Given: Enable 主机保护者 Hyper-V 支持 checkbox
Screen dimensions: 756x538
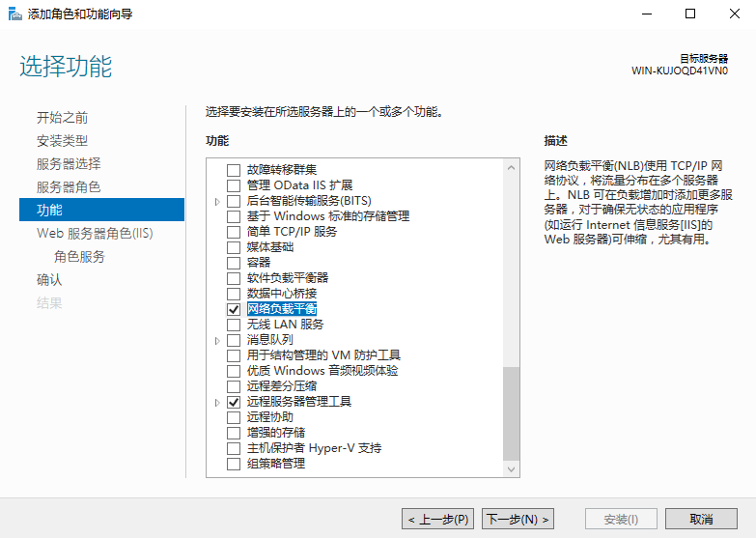Looking at the screenshot, I should tap(234, 448).
